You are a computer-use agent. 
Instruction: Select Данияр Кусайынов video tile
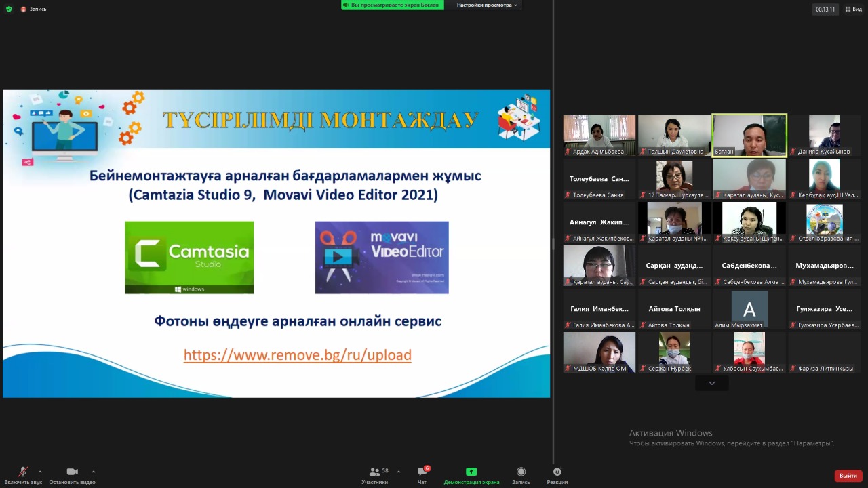(824, 135)
